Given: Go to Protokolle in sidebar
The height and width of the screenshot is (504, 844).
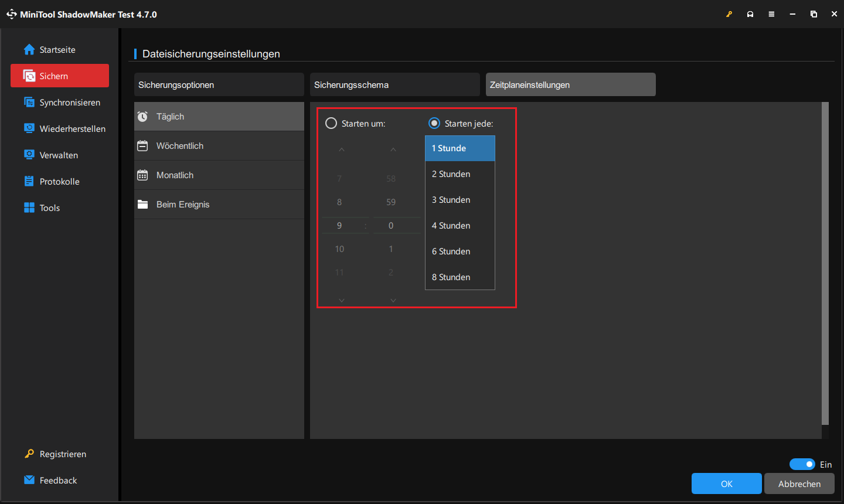Looking at the screenshot, I should click(x=59, y=181).
